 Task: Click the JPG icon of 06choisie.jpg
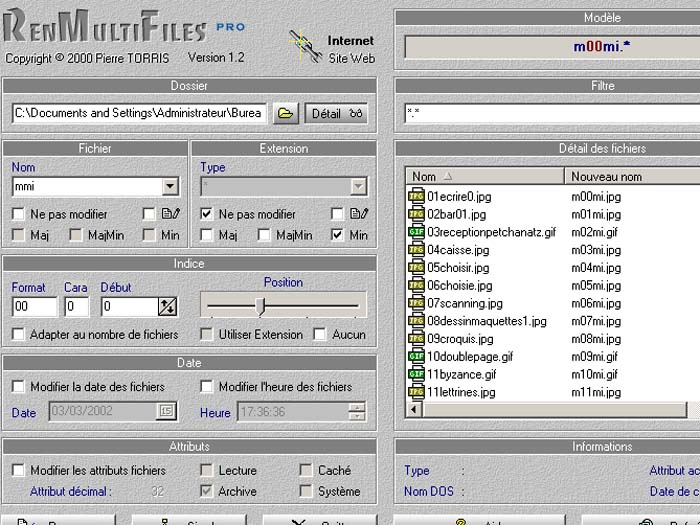(416, 285)
